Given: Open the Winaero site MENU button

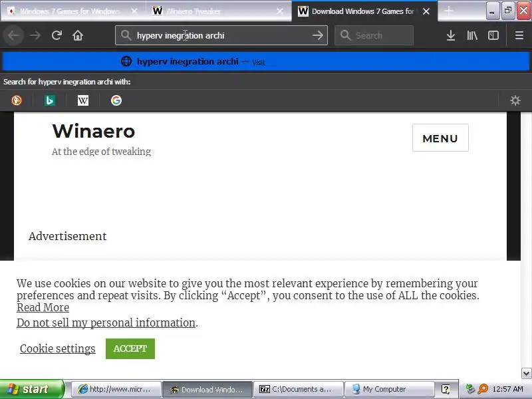Looking at the screenshot, I should [440, 138].
